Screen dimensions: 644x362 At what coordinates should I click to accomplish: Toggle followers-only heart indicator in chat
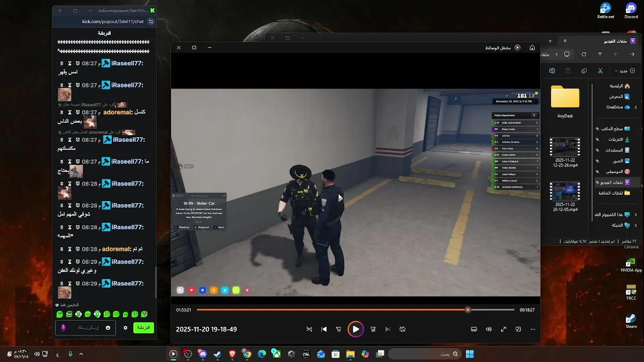57,305
